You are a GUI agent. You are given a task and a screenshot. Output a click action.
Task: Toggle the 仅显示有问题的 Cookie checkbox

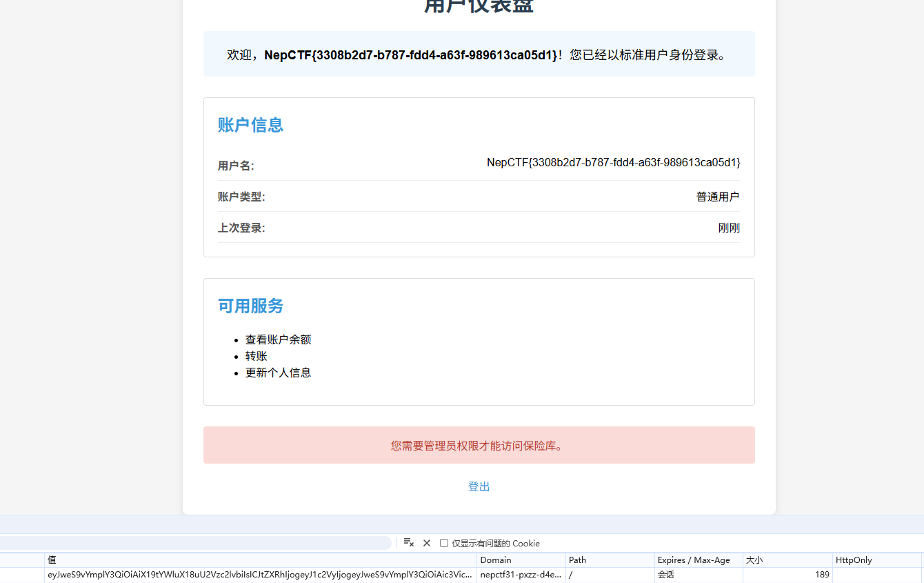click(444, 543)
